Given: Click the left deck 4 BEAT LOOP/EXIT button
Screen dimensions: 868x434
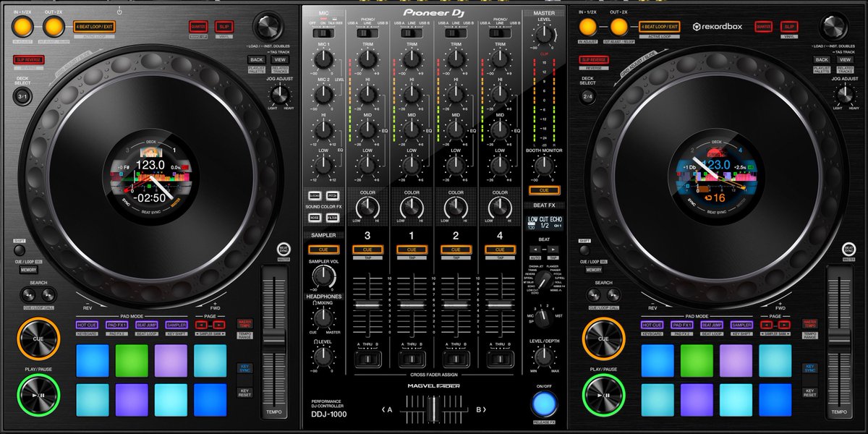Looking at the screenshot, I should [x=94, y=27].
